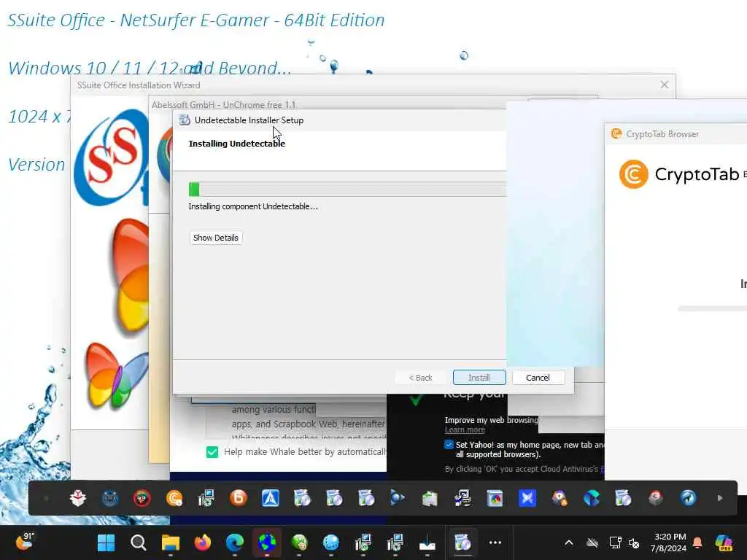
Task: Click Show Details in Undetectable installer
Action: 216,238
